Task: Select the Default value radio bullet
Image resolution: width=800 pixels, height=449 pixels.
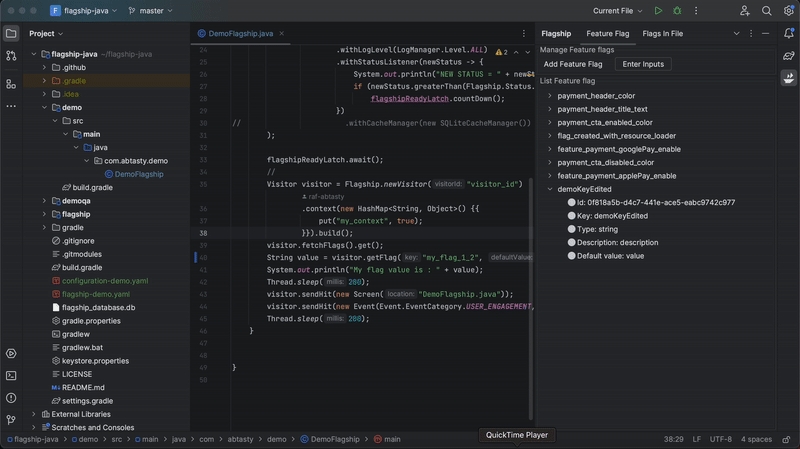Action: [572, 256]
